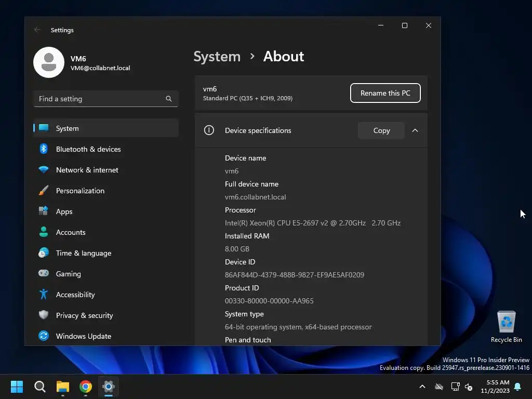Click the Installed RAM value 8.00 GB
Screen dimensions: 532x399
tap(237, 249)
